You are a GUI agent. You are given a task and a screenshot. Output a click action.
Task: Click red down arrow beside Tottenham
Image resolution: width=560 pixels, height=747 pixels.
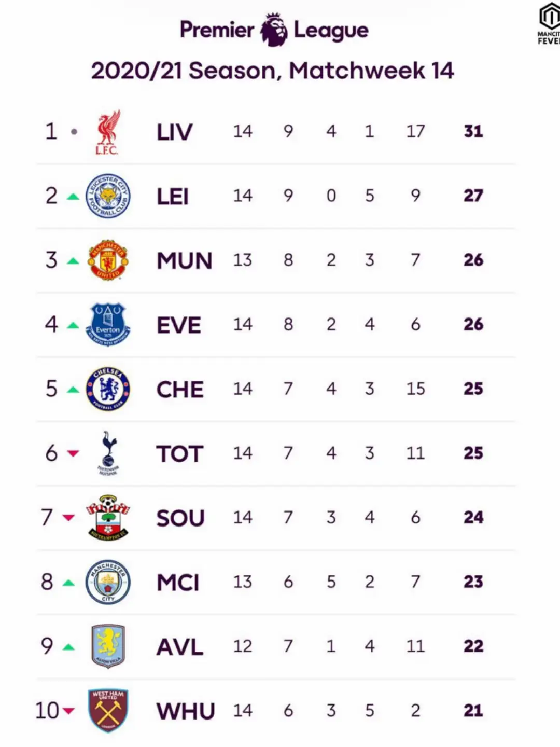point(73,453)
